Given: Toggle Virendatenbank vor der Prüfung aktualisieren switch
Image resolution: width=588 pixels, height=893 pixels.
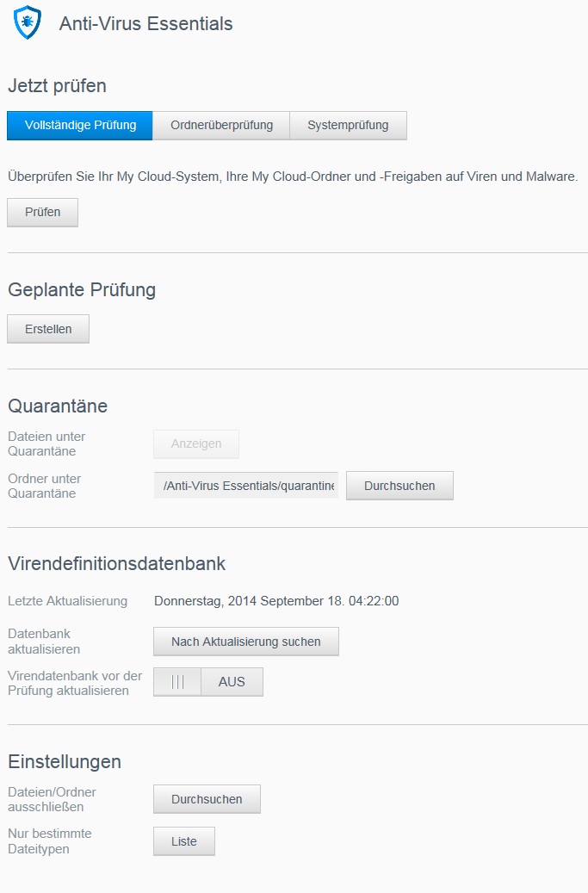Looking at the screenshot, I should 208,682.
